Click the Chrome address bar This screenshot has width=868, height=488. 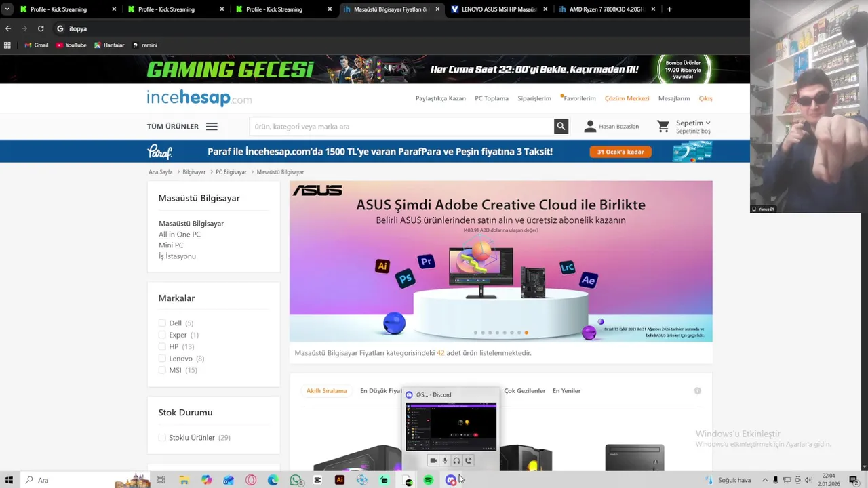(x=400, y=28)
